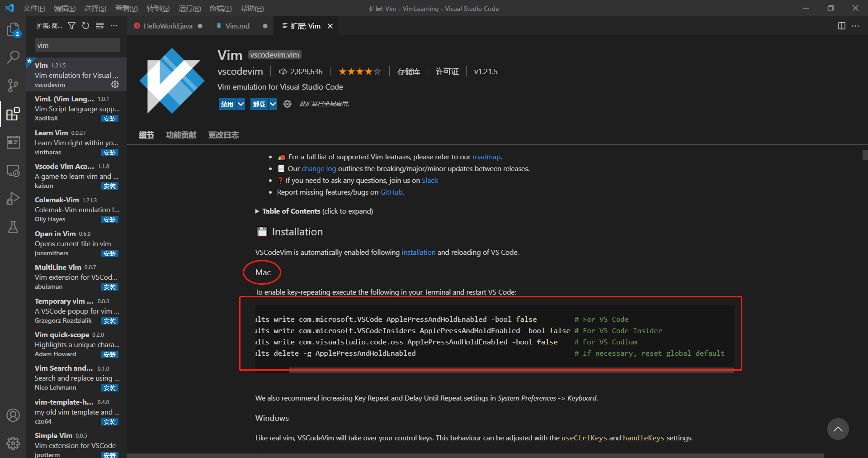This screenshot has width=868, height=458.
Task: Click the 卸载 uninstall button
Action: click(259, 104)
